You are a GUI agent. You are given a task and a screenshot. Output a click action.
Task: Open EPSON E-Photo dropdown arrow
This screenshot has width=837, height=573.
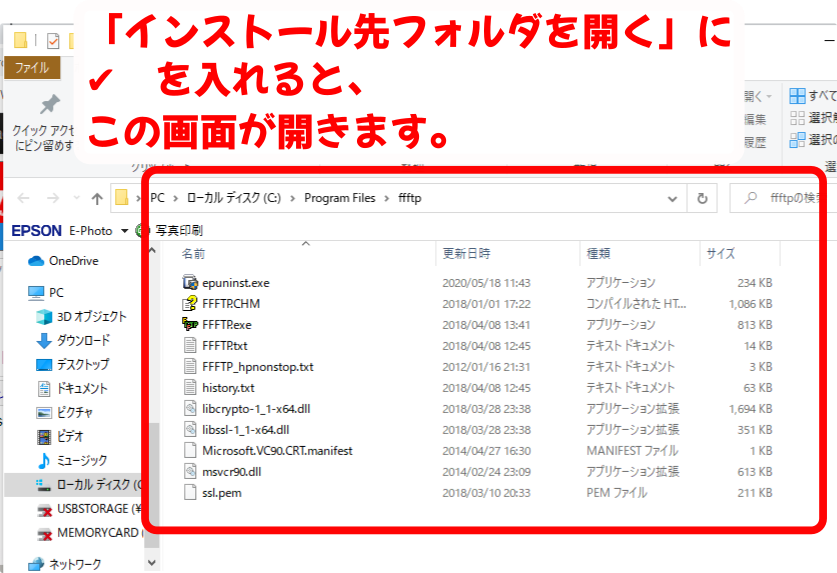pyautogui.click(x=124, y=231)
